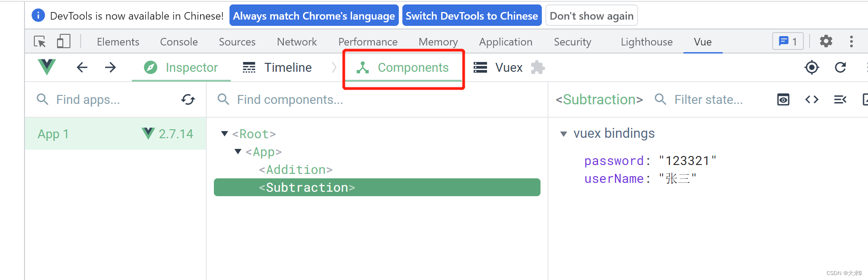Click the chevron after the Timeline tab

[x=334, y=67]
